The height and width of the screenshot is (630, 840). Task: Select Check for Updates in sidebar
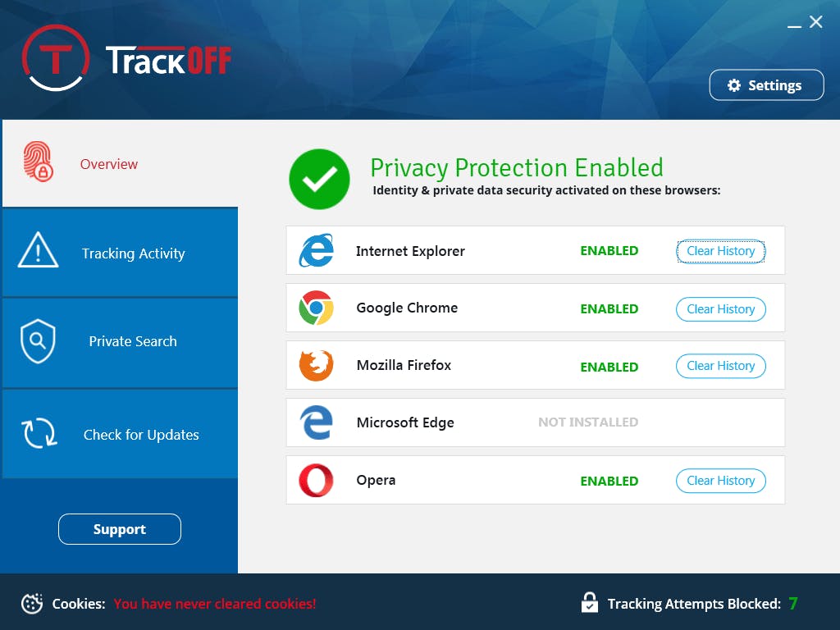(120, 435)
